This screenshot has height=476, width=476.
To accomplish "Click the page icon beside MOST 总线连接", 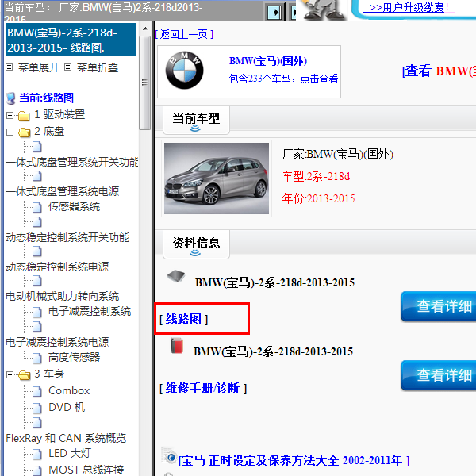I will tap(36, 470).
